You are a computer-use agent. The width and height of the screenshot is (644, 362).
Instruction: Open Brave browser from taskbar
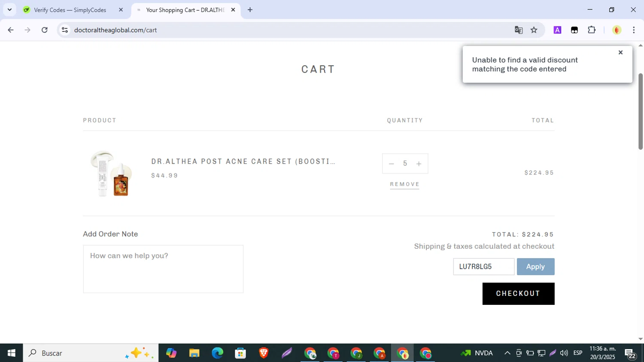coord(264,353)
